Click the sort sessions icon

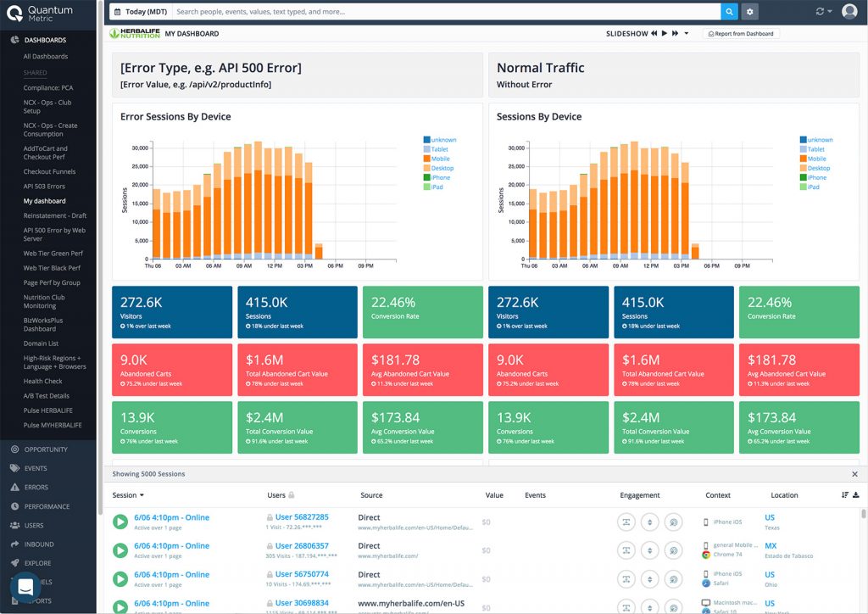coord(845,495)
